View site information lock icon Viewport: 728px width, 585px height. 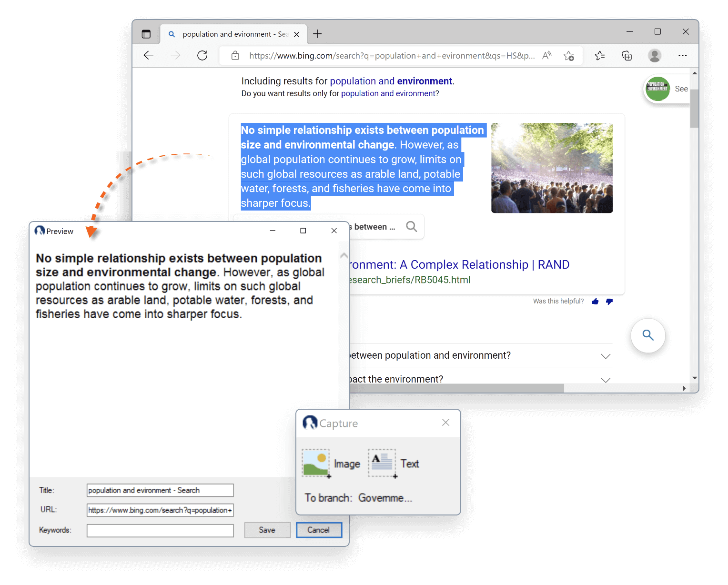click(235, 56)
